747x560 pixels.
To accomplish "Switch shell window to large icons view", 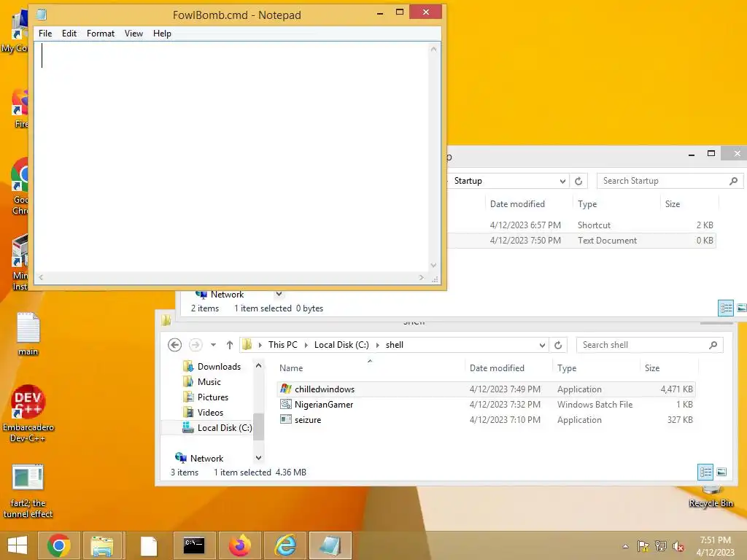I will [x=721, y=472].
